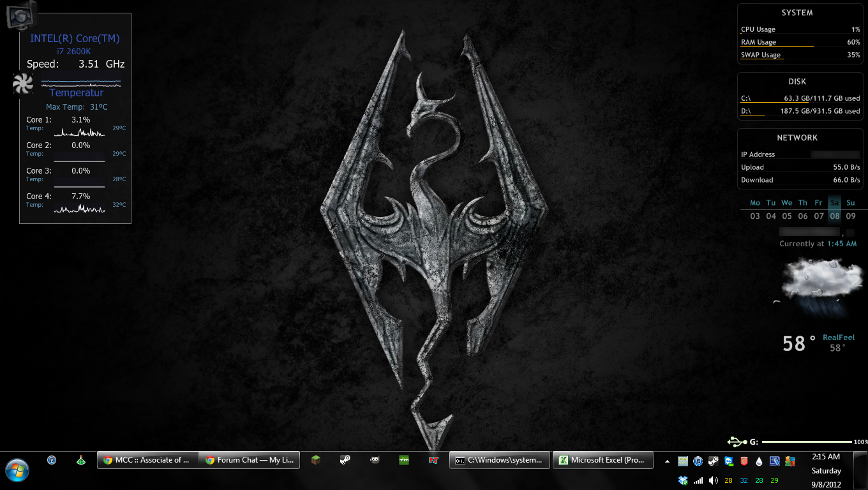Select Saturday 08 on the calendar widget
The image size is (868, 490).
tap(835, 216)
